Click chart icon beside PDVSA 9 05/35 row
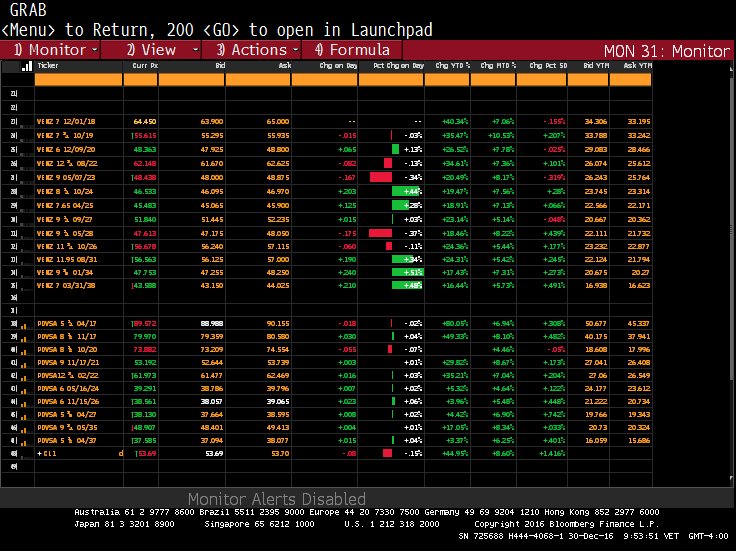The width and height of the screenshot is (736, 551). click(x=24, y=428)
